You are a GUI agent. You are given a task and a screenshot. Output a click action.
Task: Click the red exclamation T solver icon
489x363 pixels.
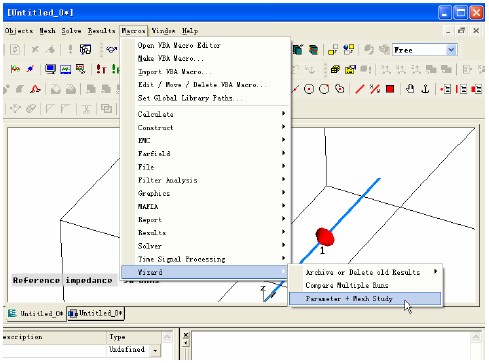click(101, 69)
